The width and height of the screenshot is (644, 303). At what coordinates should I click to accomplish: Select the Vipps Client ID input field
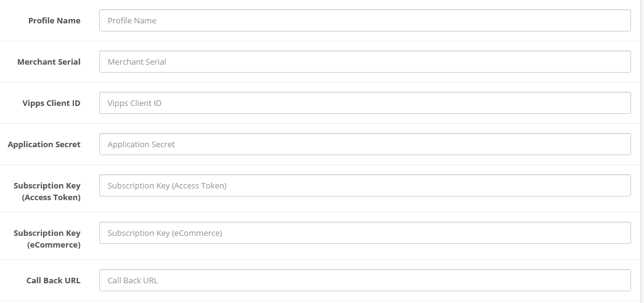[365, 103]
